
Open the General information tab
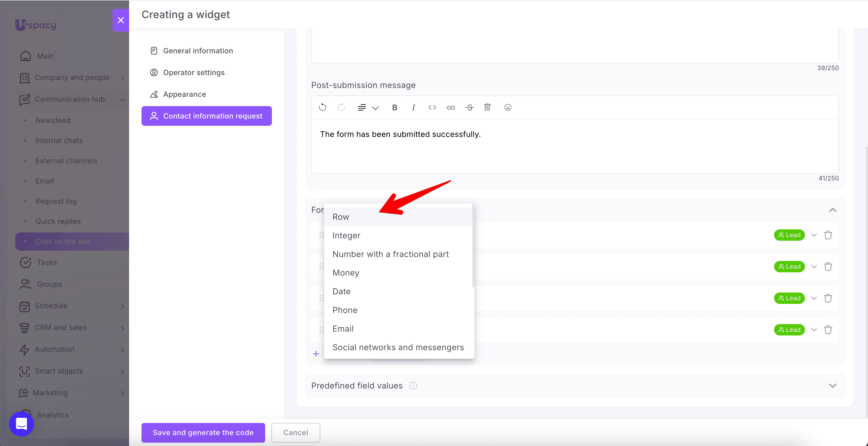pos(206,51)
